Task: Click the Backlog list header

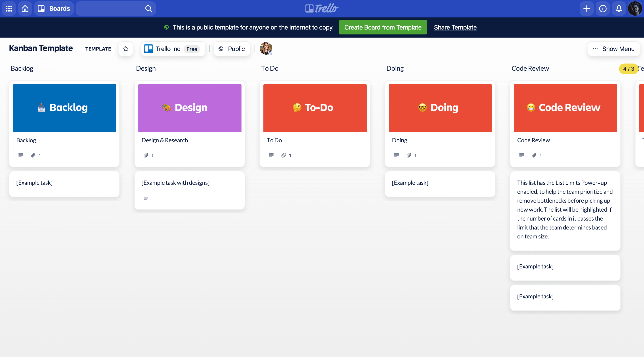Action: 22,68
